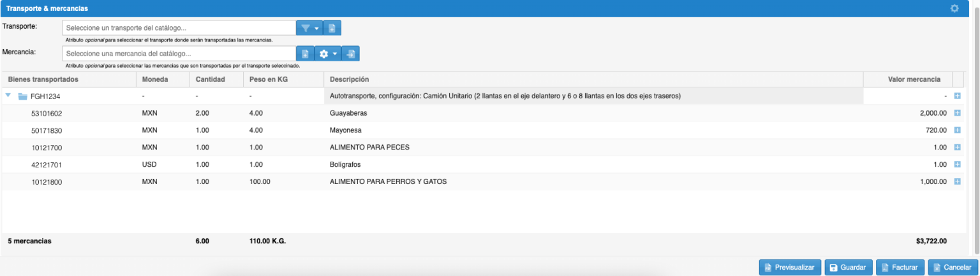Click the add new transport document icon
The height and width of the screenshot is (276, 980).
point(332,28)
